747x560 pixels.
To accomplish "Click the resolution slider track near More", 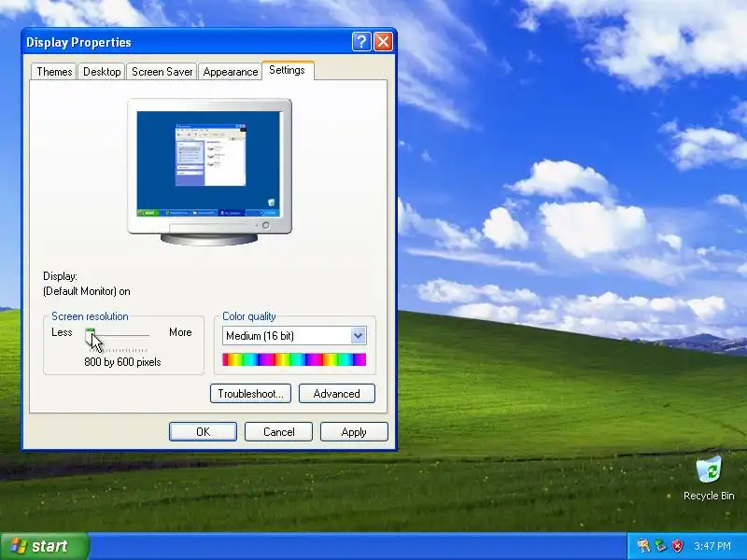I will coord(143,336).
